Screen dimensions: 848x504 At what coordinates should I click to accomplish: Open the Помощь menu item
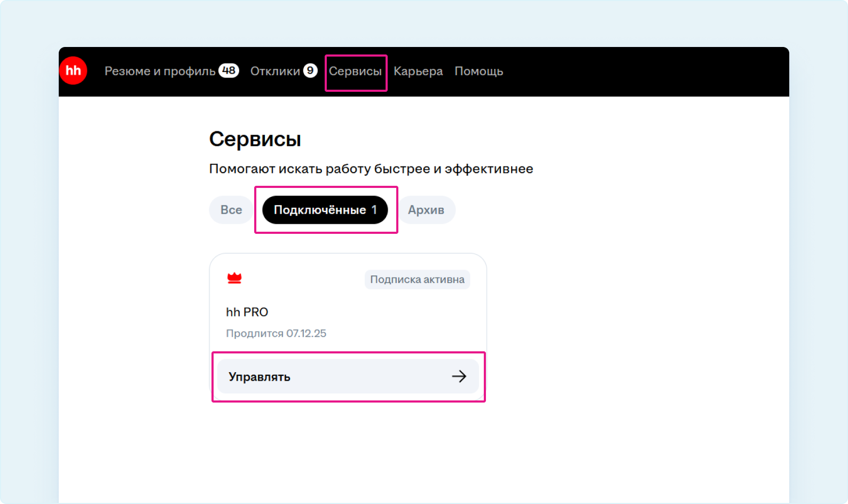(x=478, y=72)
